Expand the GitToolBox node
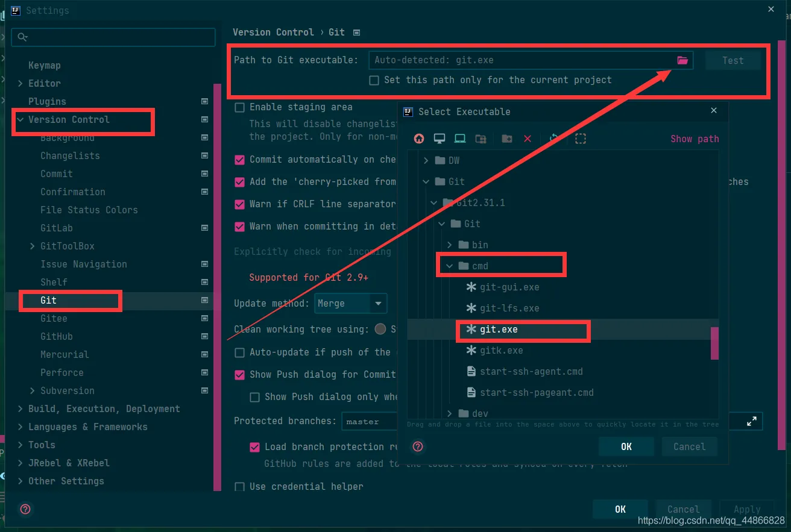Screen dimensions: 791x532 click(x=33, y=246)
